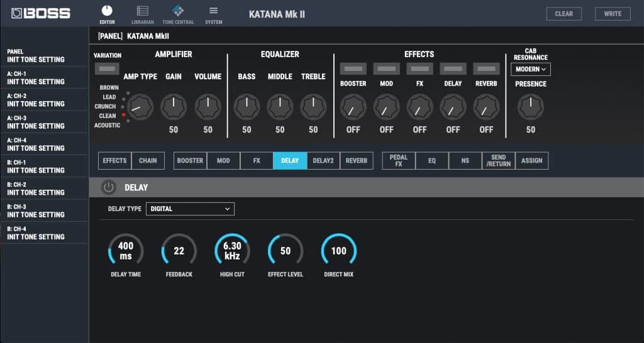Screen dimensions: 644x343
Task: Select the B: CH-4 patch
Action: pos(44,233)
